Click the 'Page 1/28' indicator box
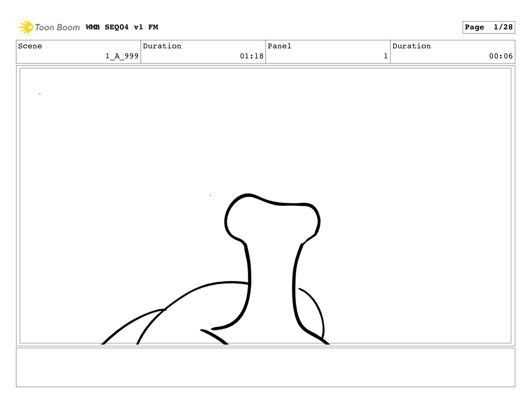Image resolution: width=532 pixels, height=411 pixels. [488, 27]
